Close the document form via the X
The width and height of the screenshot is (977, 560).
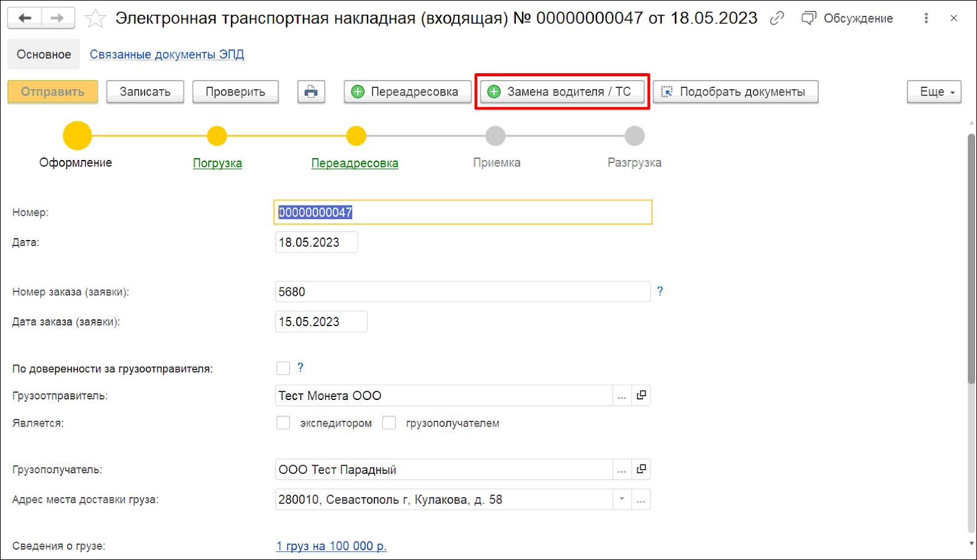(954, 18)
